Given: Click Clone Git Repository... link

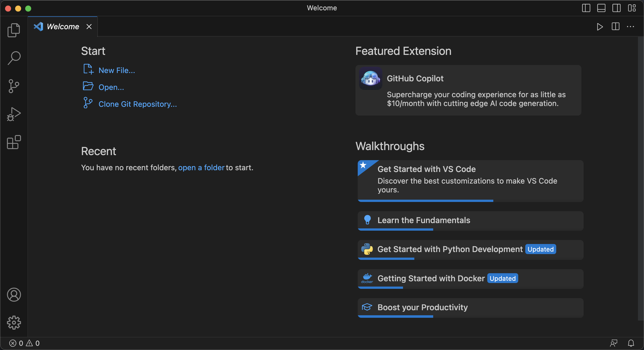Looking at the screenshot, I should coord(138,104).
